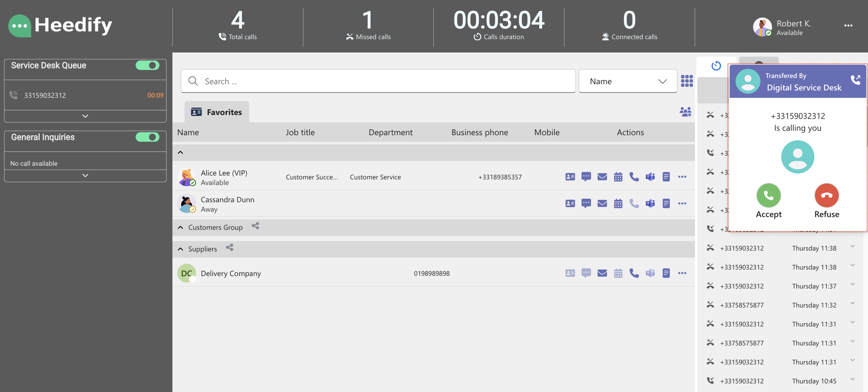This screenshot has height=392, width=868.
Task: Open Teams action for Alice Lee
Action: [650, 177]
